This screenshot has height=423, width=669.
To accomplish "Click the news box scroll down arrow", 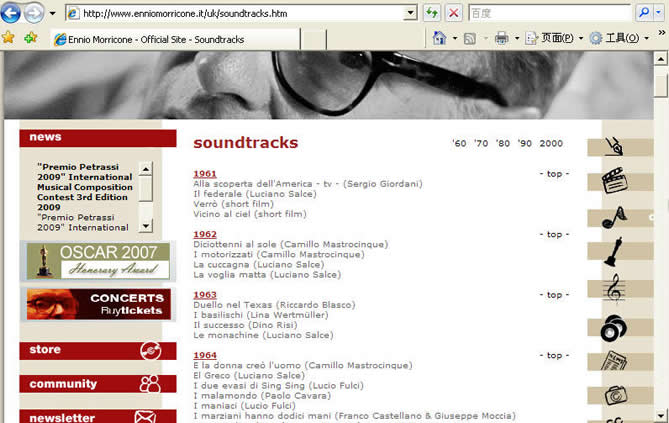I will (x=145, y=225).
